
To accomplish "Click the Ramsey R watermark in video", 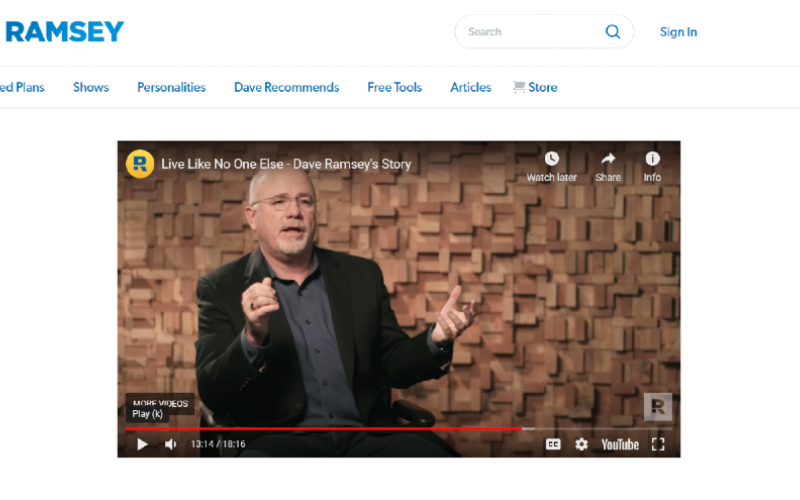I will (658, 407).
